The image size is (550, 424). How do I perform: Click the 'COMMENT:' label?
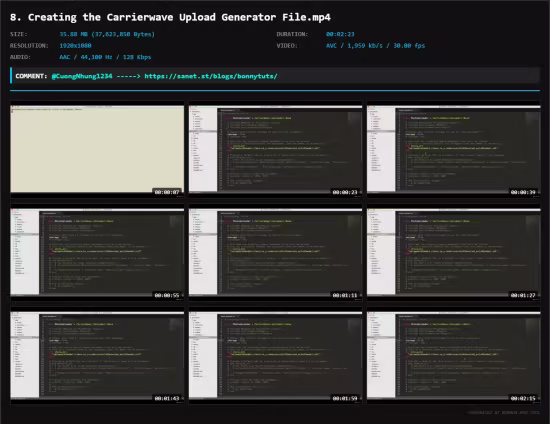point(31,76)
